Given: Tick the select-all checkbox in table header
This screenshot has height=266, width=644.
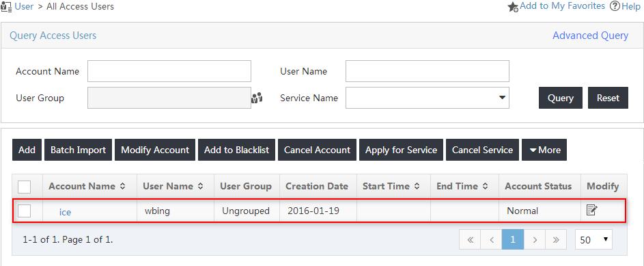Looking at the screenshot, I should (24, 187).
